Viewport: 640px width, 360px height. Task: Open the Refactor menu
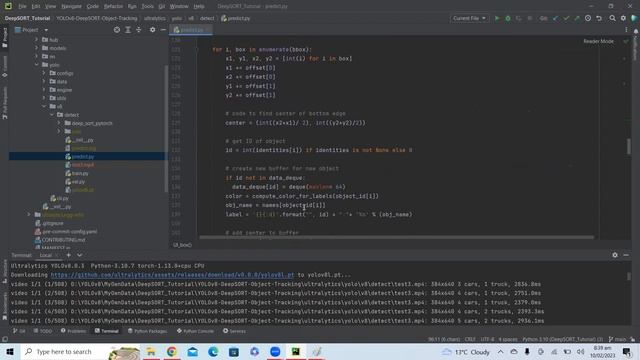click(x=113, y=6)
